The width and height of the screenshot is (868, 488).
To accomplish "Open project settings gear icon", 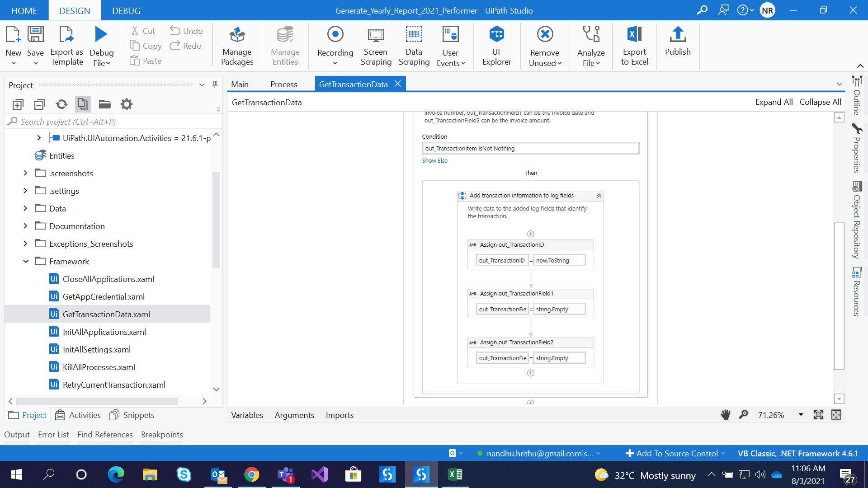I will point(127,104).
